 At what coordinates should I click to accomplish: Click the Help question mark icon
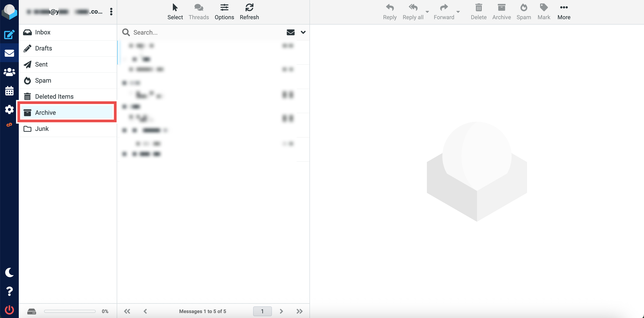(x=9, y=291)
